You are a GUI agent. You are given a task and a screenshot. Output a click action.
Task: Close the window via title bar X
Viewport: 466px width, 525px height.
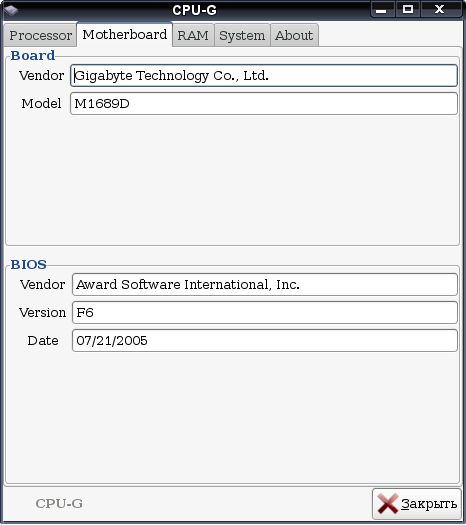tap(440, 9)
